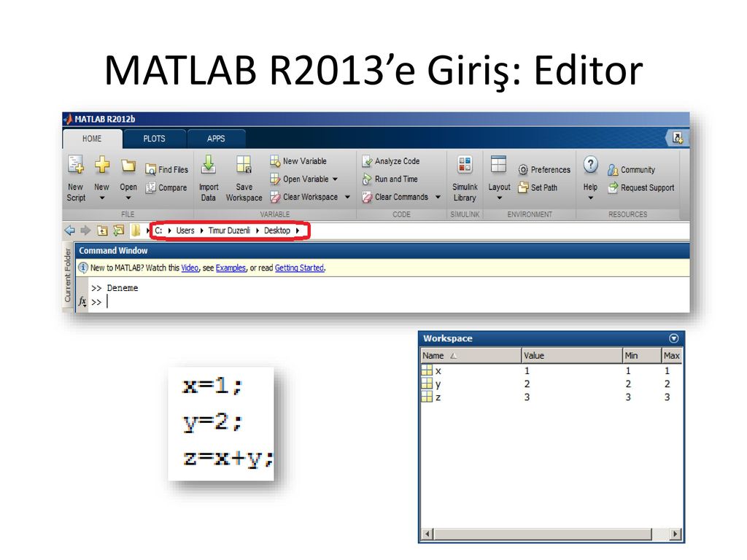747x560 pixels.
Task: Switch to the APPS tab
Action: coord(216,139)
